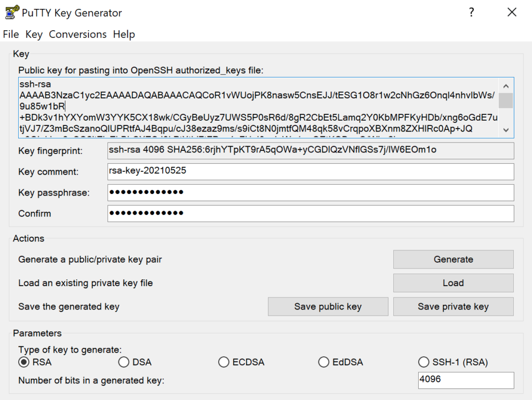The width and height of the screenshot is (532, 400).
Task: Select the DSA key type
Action: 124,362
